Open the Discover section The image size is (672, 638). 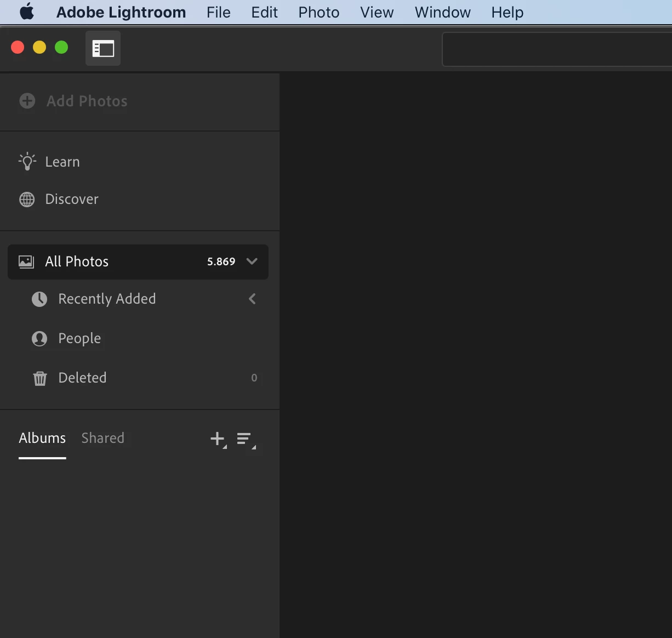tap(72, 199)
